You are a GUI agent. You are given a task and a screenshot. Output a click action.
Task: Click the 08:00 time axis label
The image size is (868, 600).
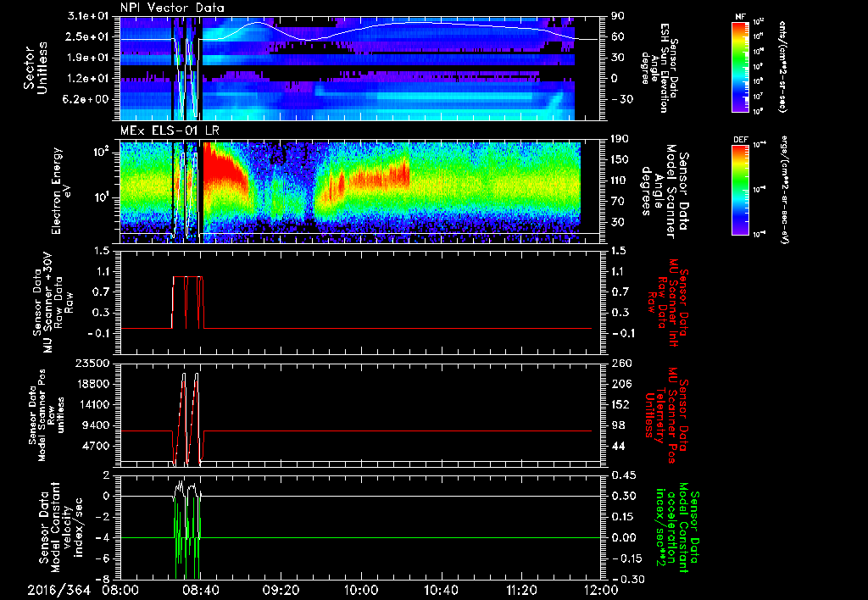pyautogui.click(x=120, y=590)
